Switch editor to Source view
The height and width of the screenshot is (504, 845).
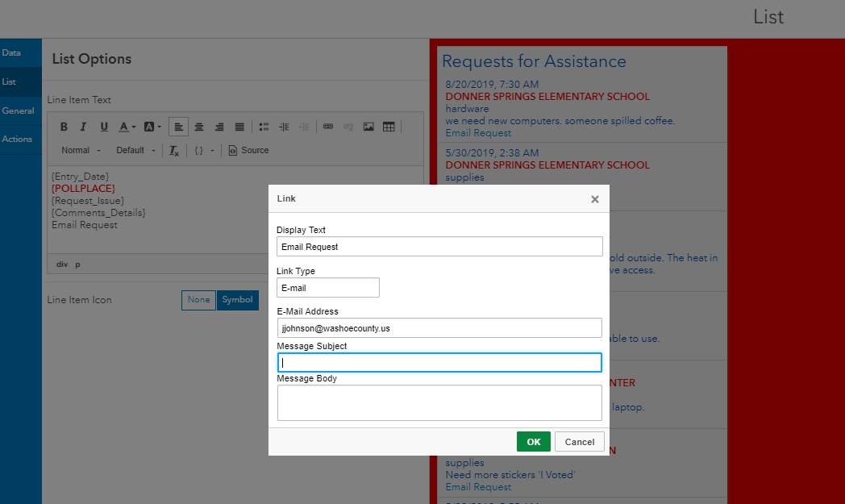tap(248, 150)
